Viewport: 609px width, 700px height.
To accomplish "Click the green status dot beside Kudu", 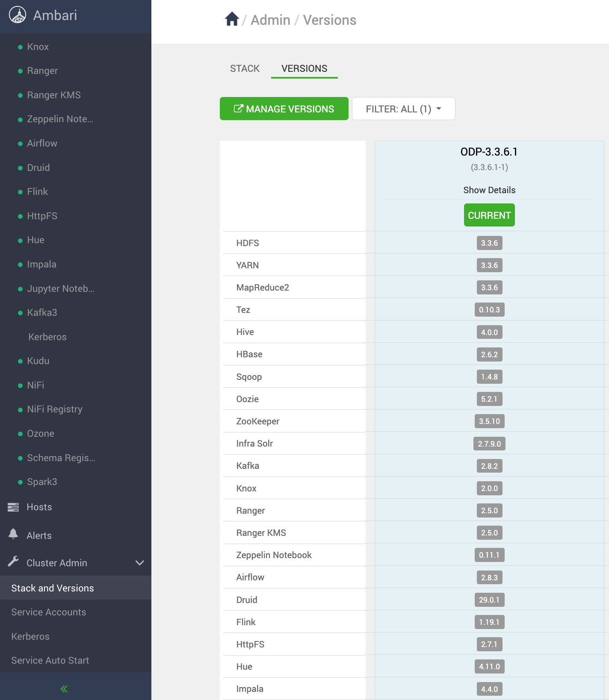I will (20, 362).
